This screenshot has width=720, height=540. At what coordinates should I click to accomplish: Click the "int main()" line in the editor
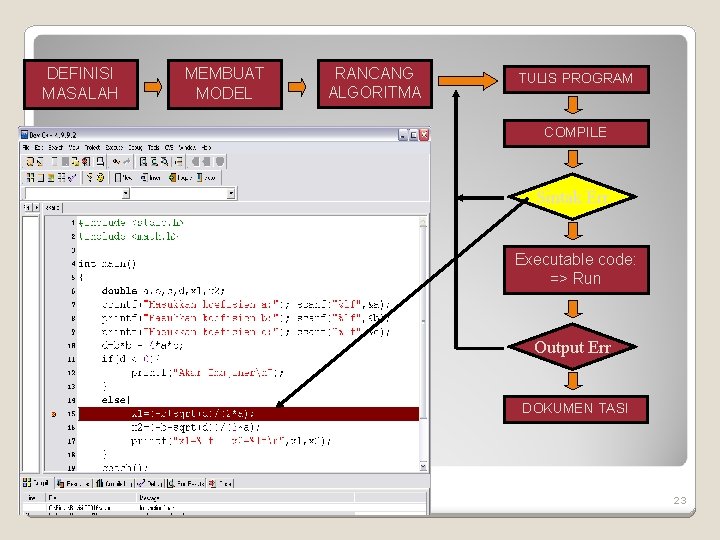click(x=107, y=264)
